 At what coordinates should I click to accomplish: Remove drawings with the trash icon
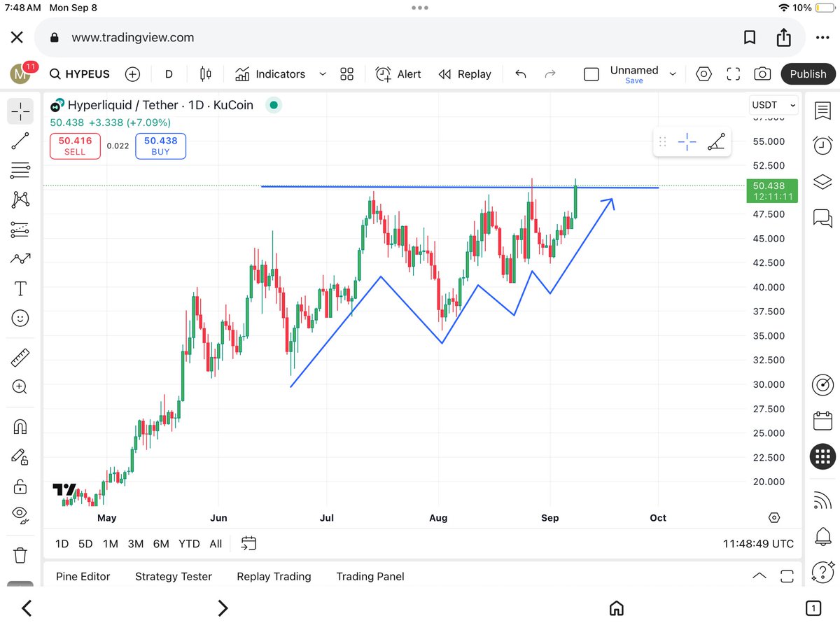(x=20, y=556)
